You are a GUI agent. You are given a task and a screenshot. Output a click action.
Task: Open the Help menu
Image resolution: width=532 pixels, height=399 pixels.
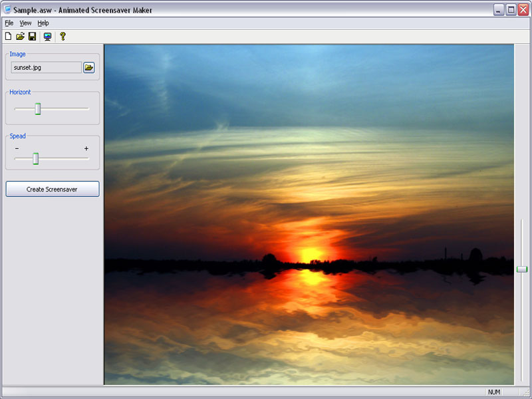[43, 23]
